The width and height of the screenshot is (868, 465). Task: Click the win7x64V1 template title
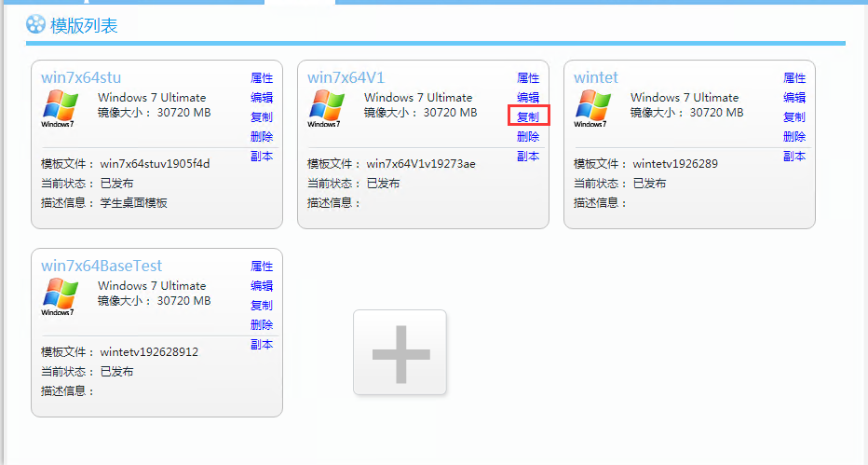346,77
